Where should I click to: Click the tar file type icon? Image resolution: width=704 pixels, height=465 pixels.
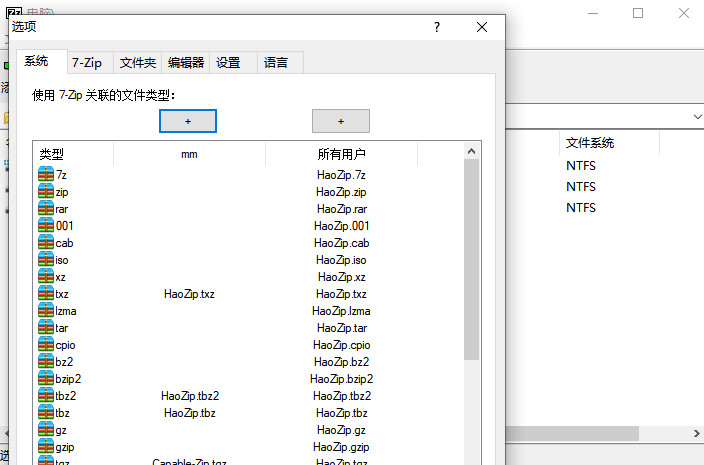pyautogui.click(x=46, y=328)
